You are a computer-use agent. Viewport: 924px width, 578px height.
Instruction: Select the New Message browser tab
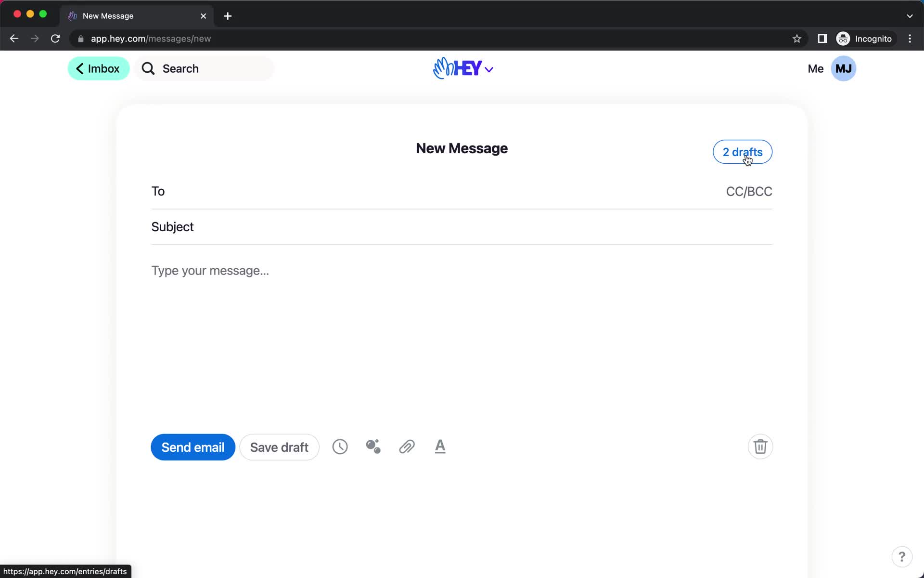click(137, 16)
